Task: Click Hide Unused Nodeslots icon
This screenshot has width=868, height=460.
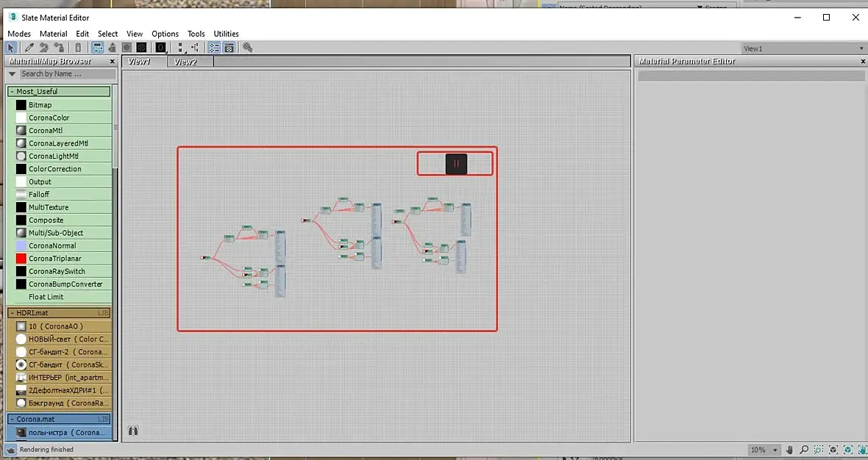Action: [113, 48]
